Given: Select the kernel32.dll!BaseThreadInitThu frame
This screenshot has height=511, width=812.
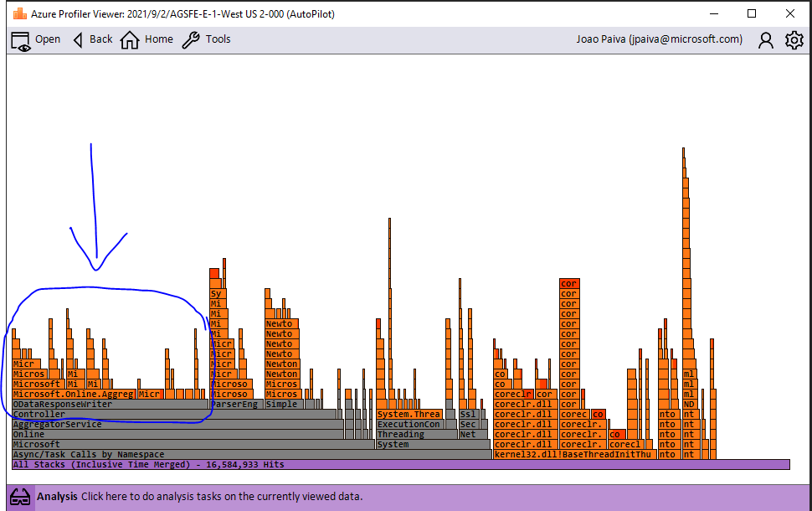Looking at the screenshot, I should coord(575,455).
